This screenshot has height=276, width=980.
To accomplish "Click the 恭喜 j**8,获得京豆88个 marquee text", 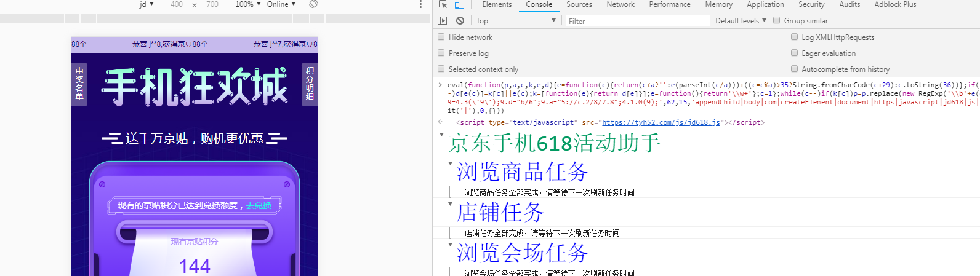I will coord(170,44).
